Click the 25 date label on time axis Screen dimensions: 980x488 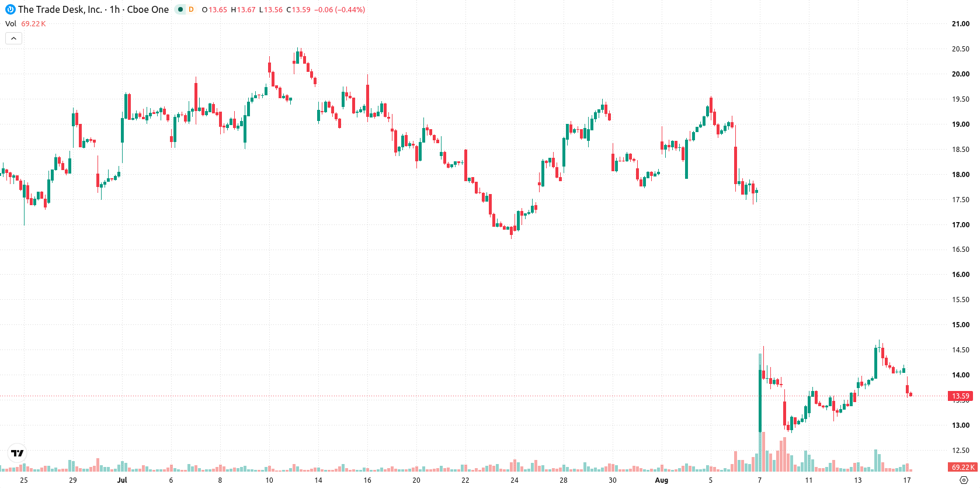pyautogui.click(x=24, y=480)
